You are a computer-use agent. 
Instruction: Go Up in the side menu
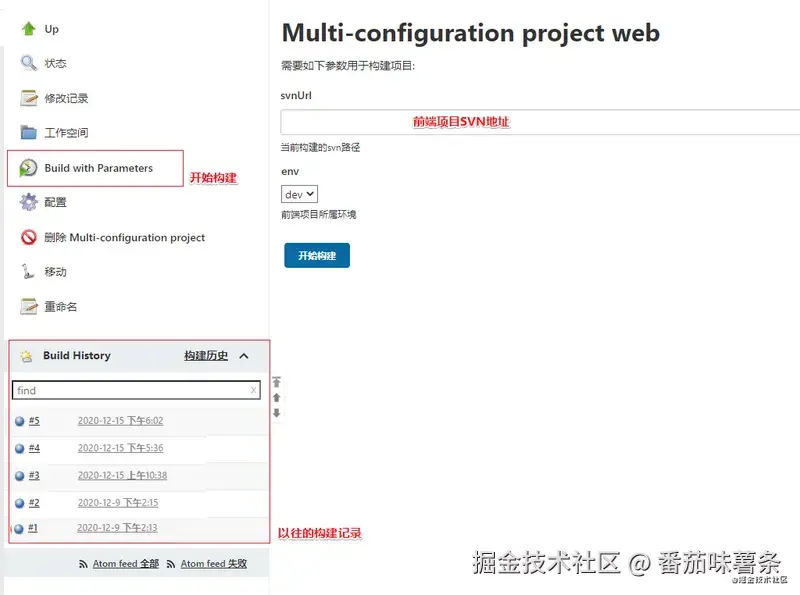(52, 29)
